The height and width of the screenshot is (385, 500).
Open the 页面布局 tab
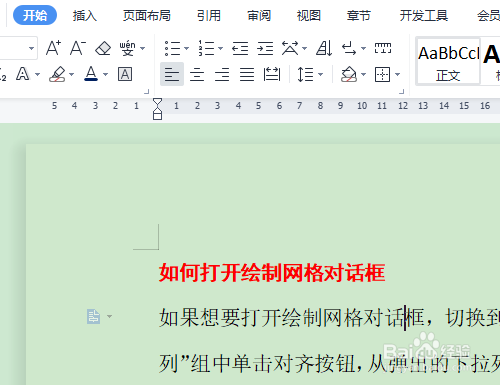tap(147, 15)
